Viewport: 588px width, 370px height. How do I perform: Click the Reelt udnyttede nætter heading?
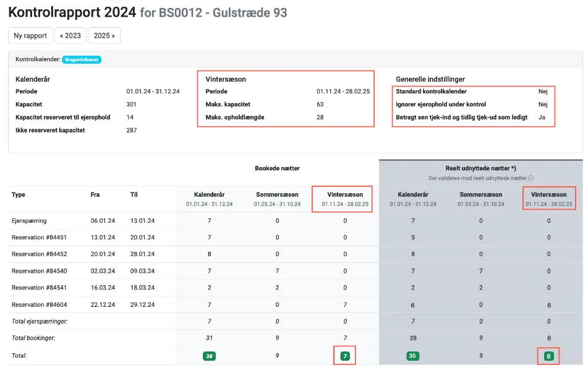click(x=480, y=168)
